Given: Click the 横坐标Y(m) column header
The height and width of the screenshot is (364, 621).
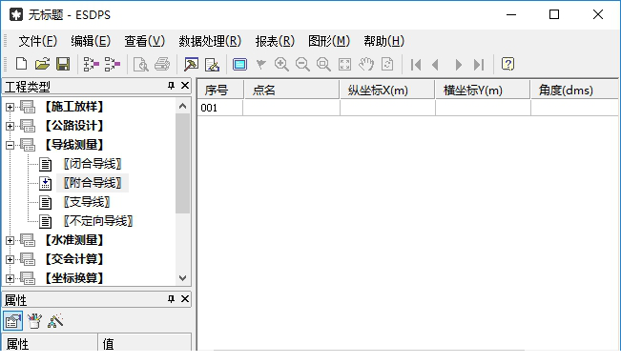Looking at the screenshot, I should [x=483, y=90].
